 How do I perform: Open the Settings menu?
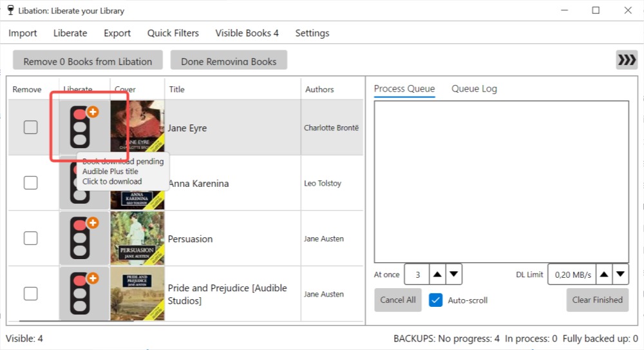(x=312, y=33)
